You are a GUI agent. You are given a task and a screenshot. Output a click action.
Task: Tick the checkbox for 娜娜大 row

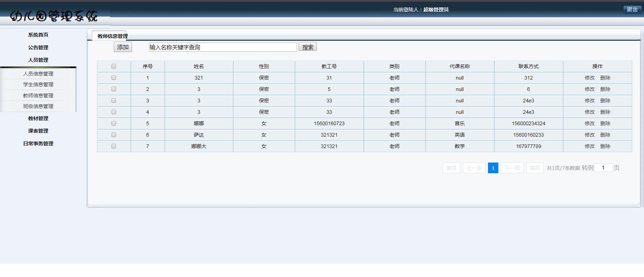point(114,146)
